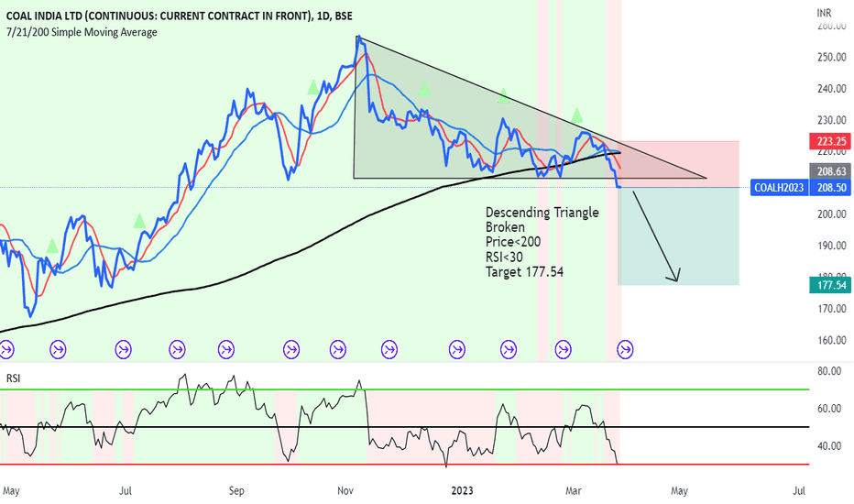The height and width of the screenshot is (504, 854).
Task: Click the 160.00 price axis value
Action: click(832, 341)
